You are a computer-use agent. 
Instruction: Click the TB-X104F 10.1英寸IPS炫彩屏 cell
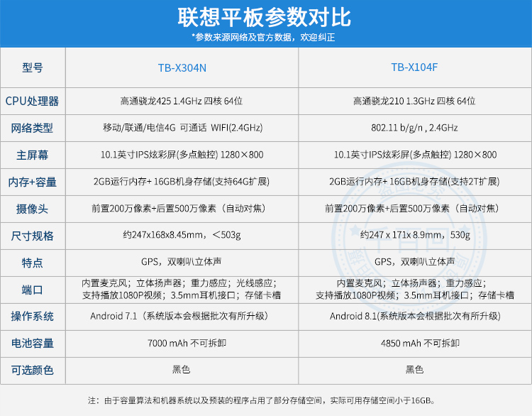415,155
